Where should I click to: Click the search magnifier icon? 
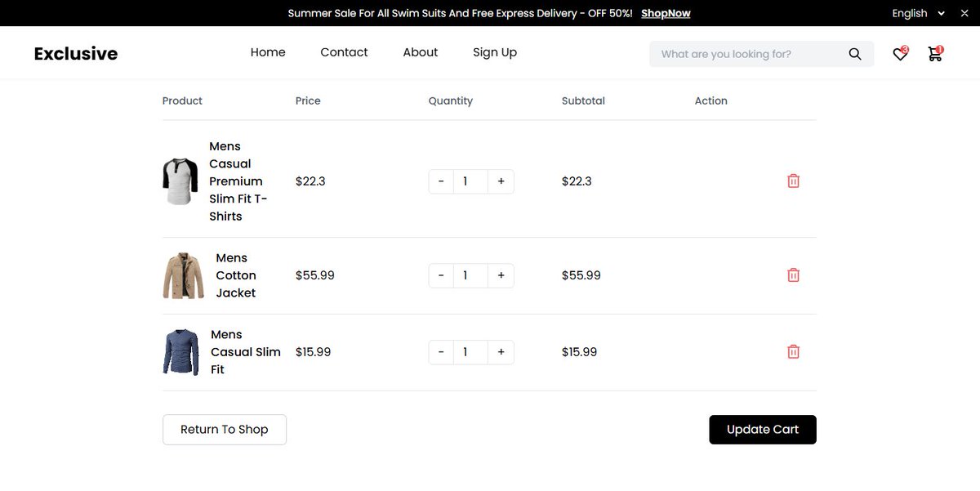[855, 54]
